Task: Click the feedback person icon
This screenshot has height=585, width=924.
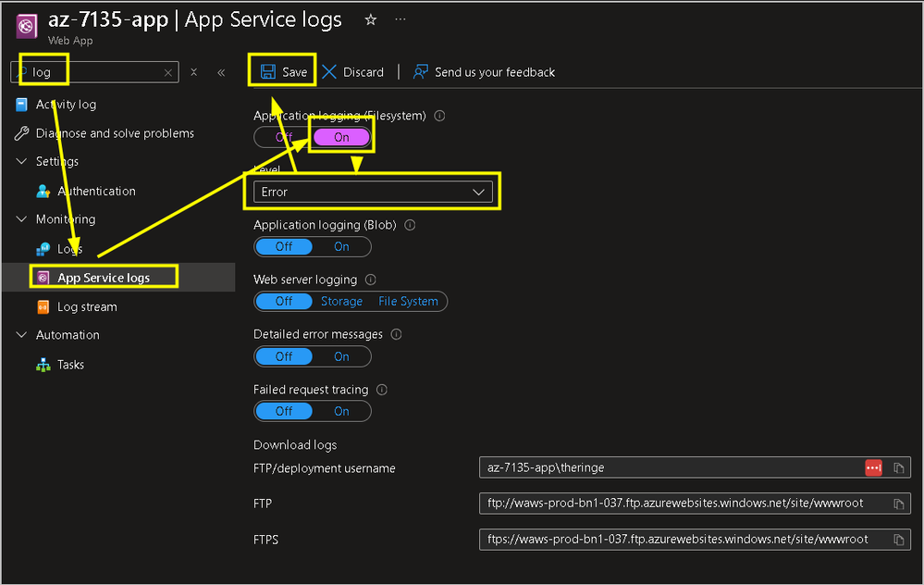Action: coord(420,72)
